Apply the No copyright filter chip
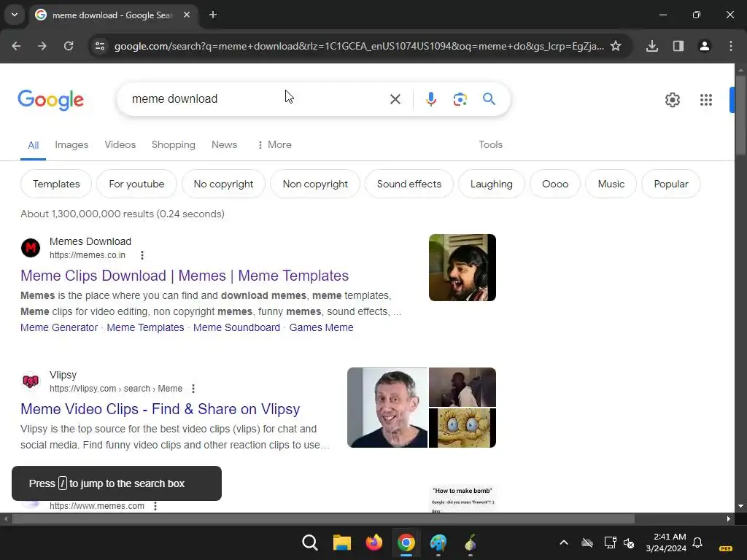Viewport: 747px width, 560px height. 223,184
